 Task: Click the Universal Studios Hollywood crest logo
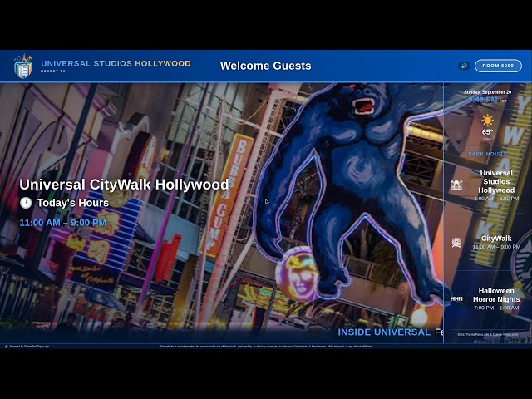point(23,66)
